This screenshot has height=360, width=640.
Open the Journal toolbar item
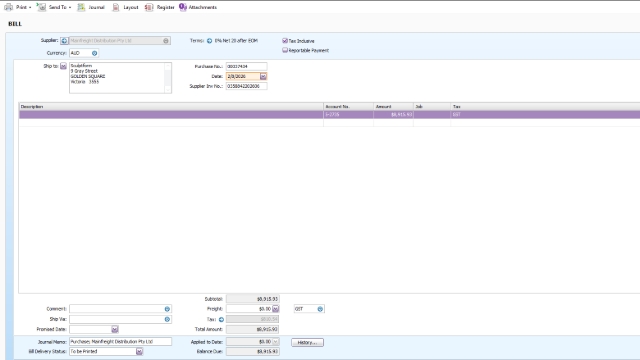tap(91, 7)
